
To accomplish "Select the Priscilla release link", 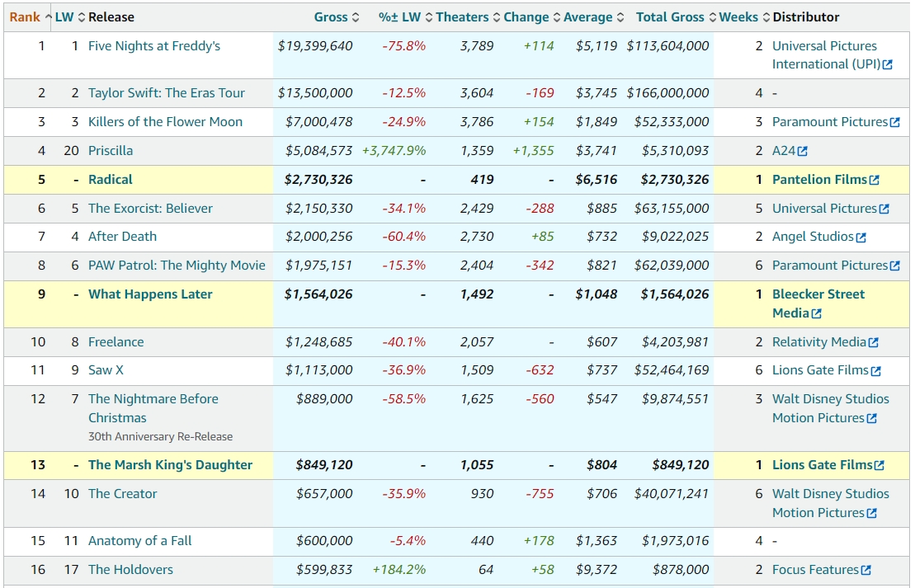I will click(111, 151).
